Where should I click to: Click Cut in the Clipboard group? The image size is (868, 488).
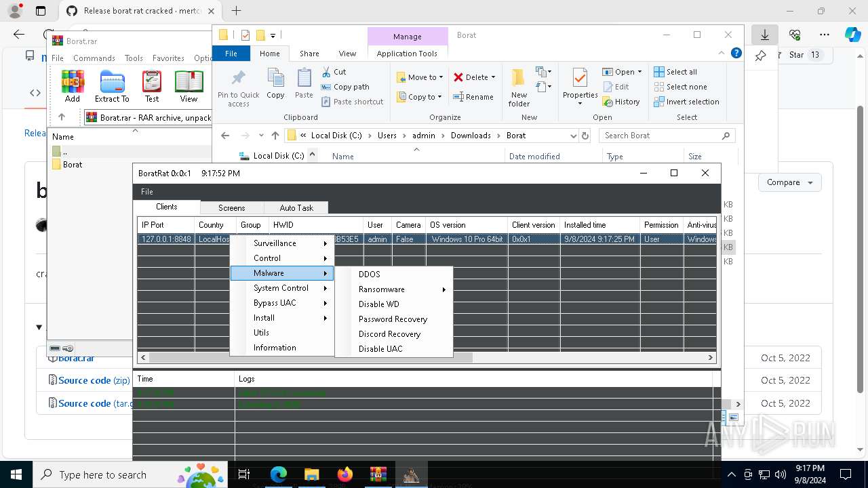coord(334,72)
